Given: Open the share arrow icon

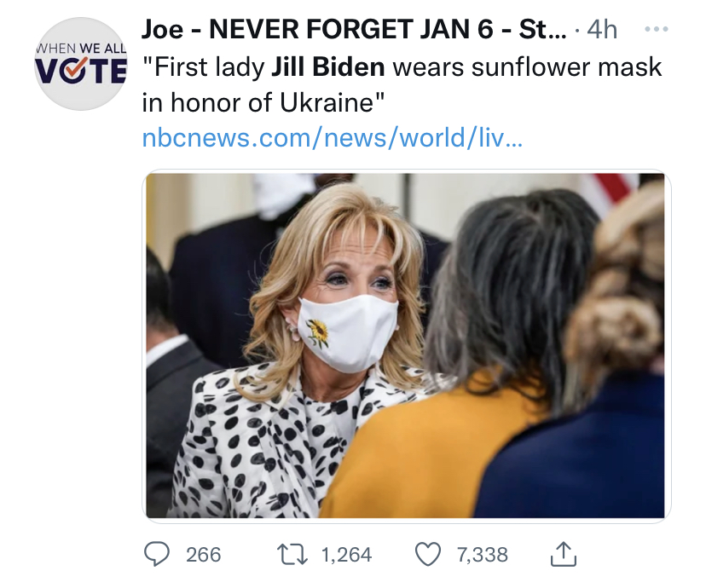Looking at the screenshot, I should [x=564, y=556].
